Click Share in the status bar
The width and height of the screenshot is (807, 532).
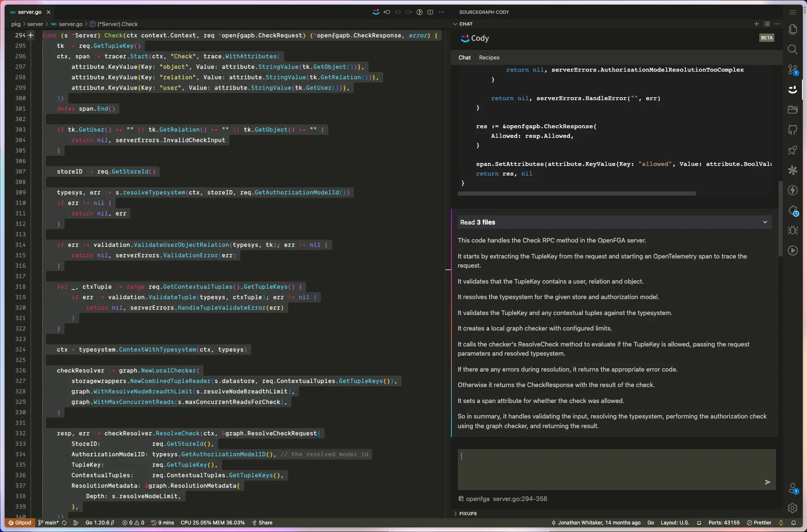[262, 523]
